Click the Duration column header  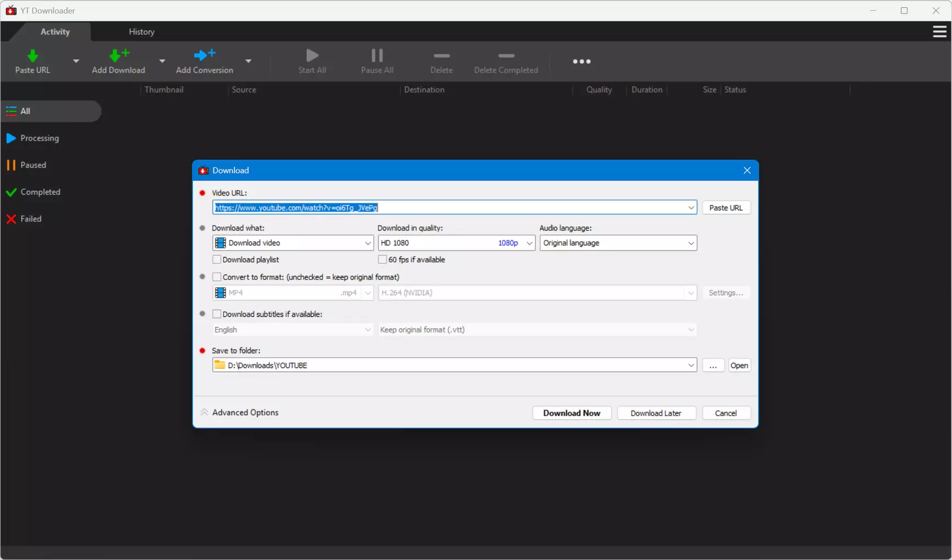647,89
